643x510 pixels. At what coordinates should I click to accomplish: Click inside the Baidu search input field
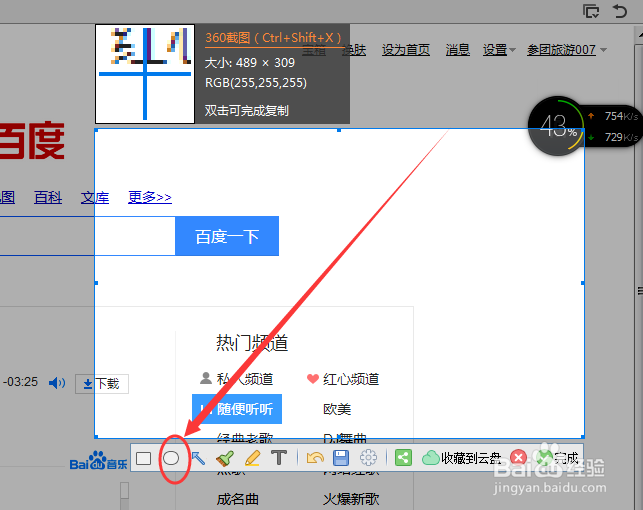pyautogui.click(x=87, y=236)
